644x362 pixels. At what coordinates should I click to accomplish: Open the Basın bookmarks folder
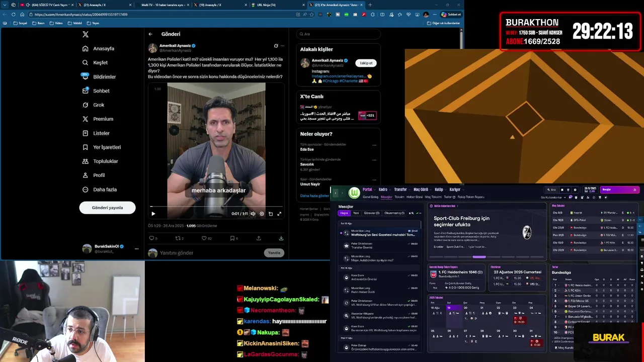39,23
